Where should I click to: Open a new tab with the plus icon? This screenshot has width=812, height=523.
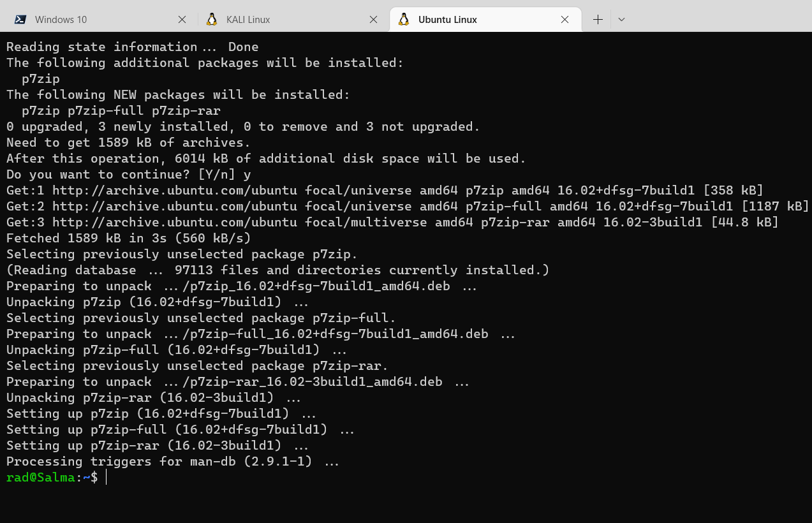tap(598, 20)
